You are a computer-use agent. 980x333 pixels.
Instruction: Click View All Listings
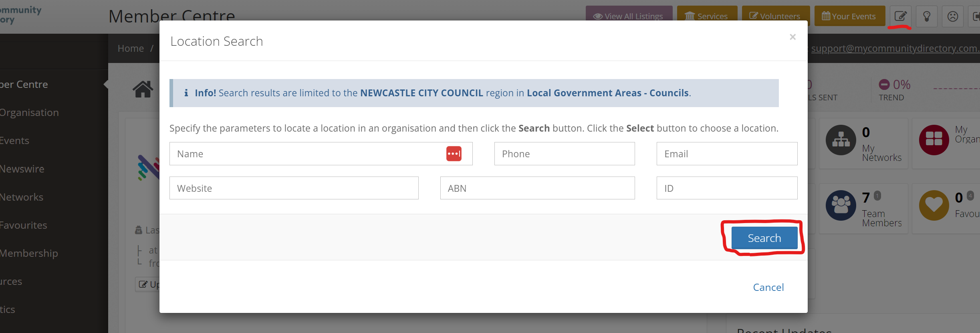point(629,16)
